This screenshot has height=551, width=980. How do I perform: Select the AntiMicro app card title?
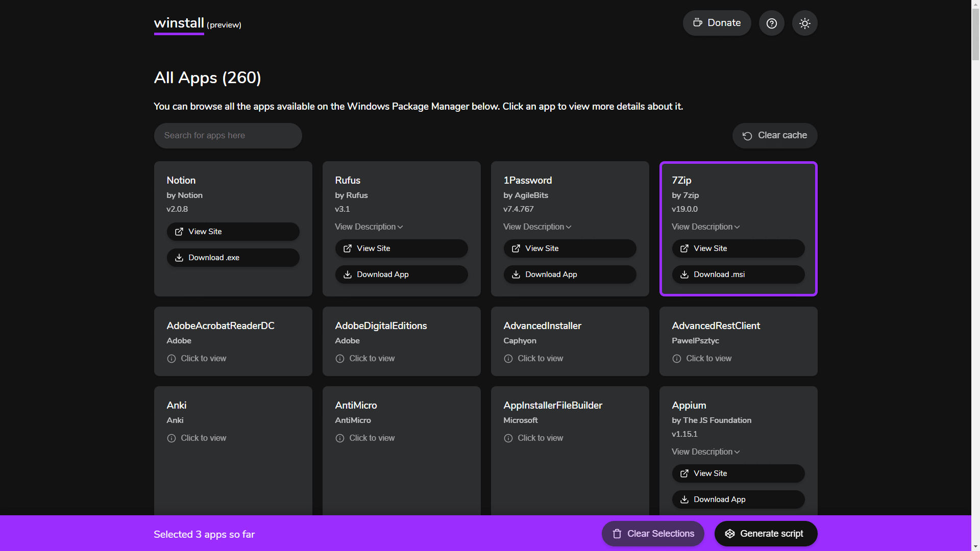click(356, 405)
